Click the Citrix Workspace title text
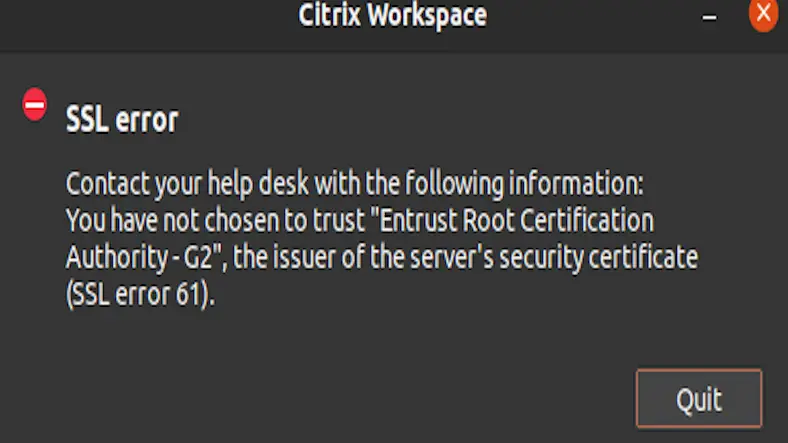Viewport: 788px width, 443px height. 392,15
